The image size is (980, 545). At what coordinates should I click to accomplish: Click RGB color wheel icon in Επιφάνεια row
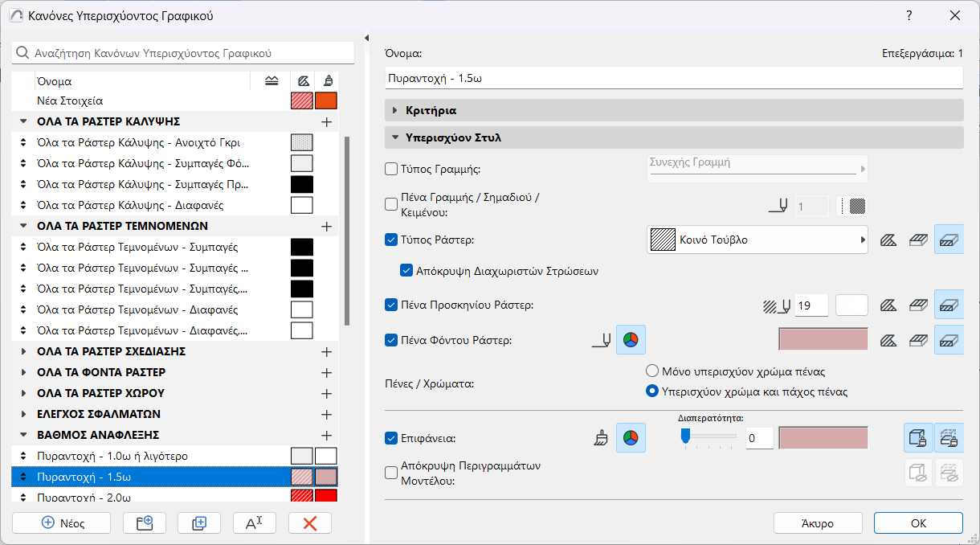click(x=631, y=438)
